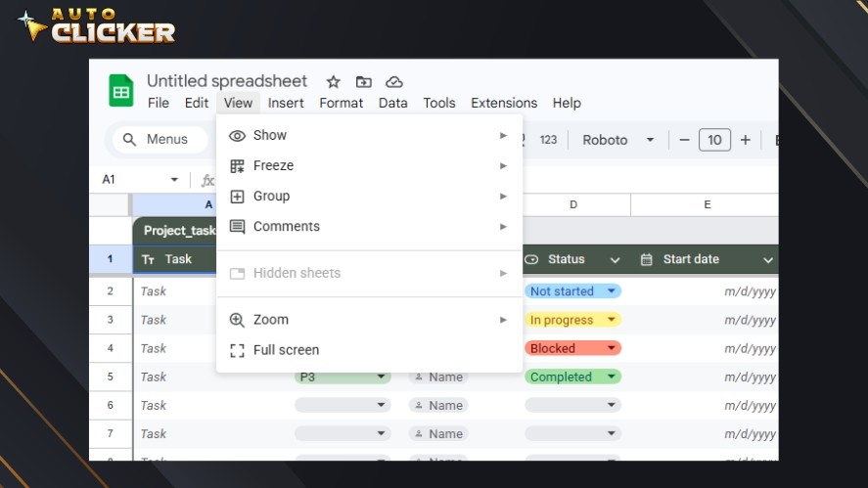This screenshot has height=488, width=868.
Task: Click the move to folder icon
Action: 363,82
